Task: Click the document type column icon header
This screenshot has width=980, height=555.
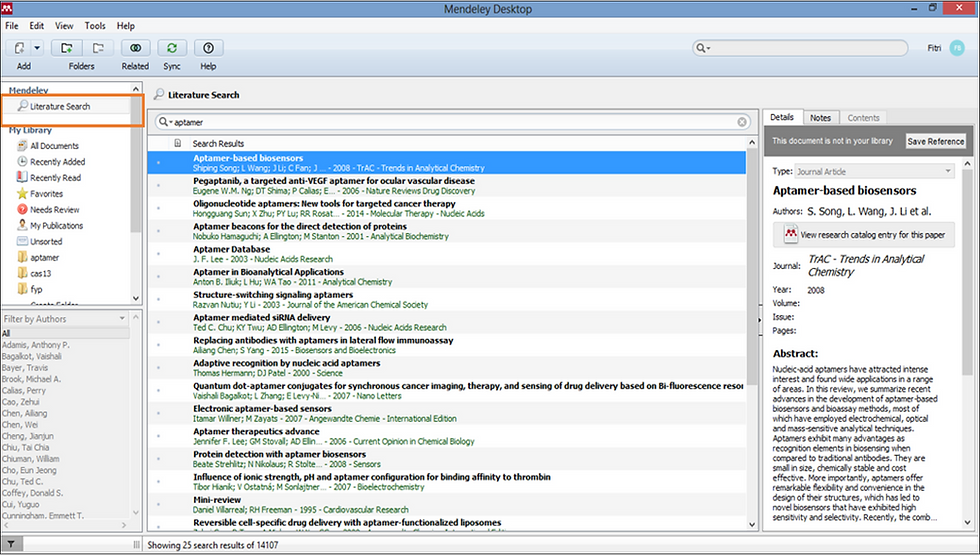Action: pyautogui.click(x=178, y=143)
